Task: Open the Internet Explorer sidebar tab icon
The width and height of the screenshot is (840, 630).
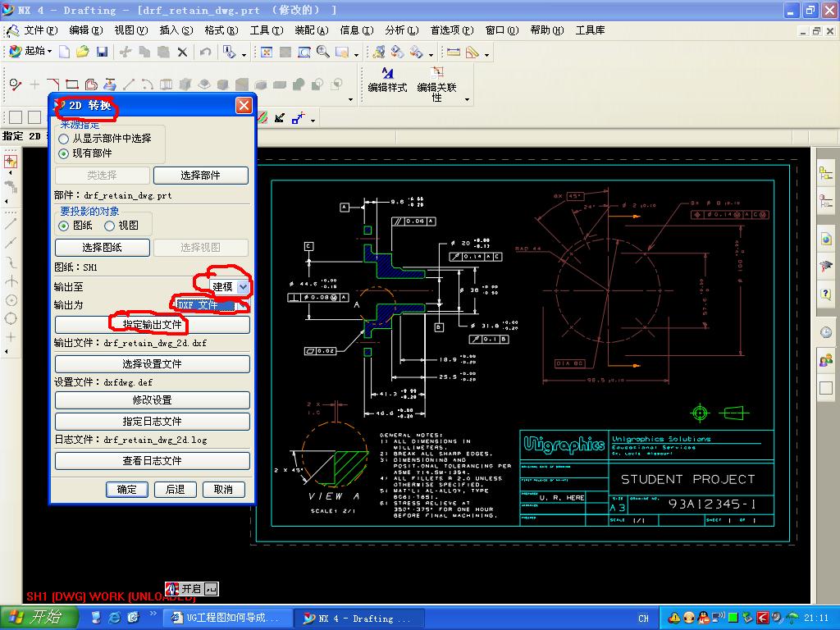Action: 826,239
